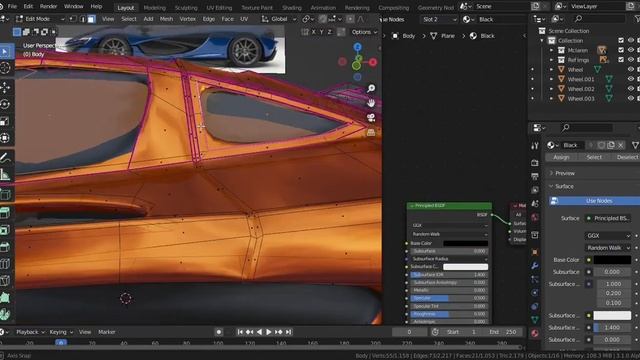Select the Cursor tool

click(5, 68)
